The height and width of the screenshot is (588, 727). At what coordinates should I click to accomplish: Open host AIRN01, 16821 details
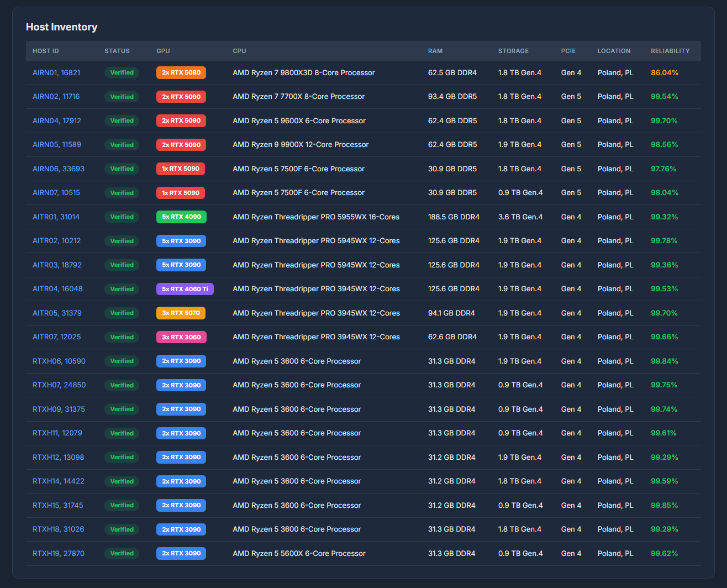[56, 72]
